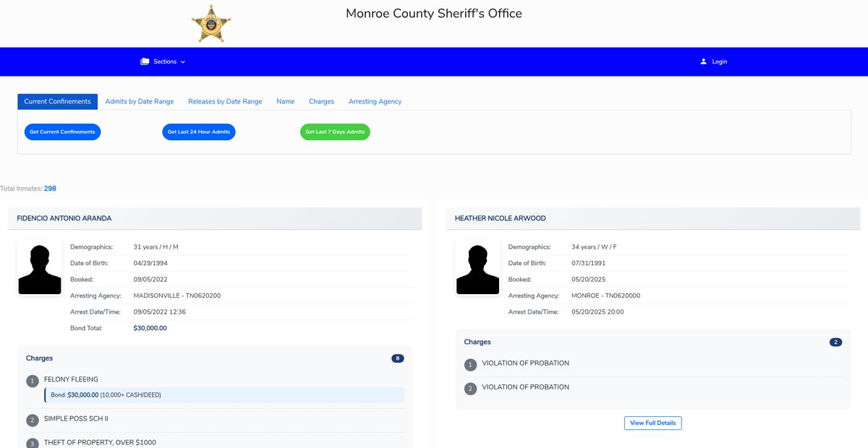Click the charge count badge showing 8
The height and width of the screenshot is (448, 868).
[x=397, y=358]
